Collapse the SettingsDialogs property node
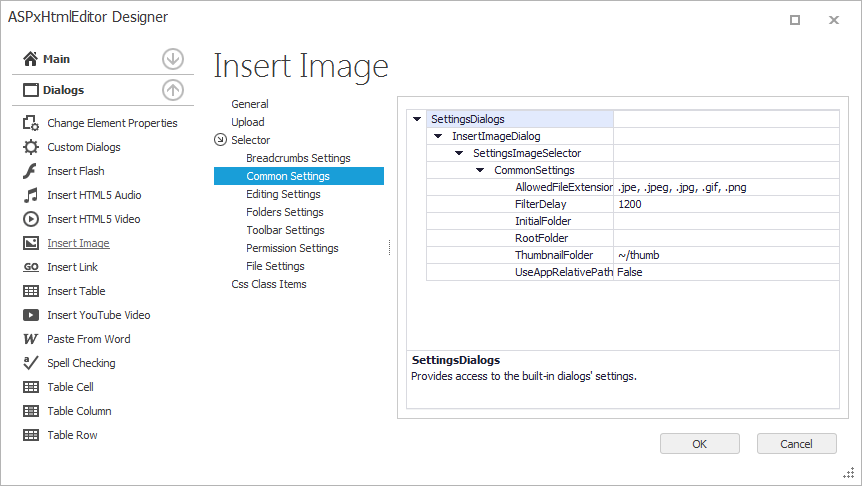This screenshot has height=486, width=862. (x=417, y=119)
